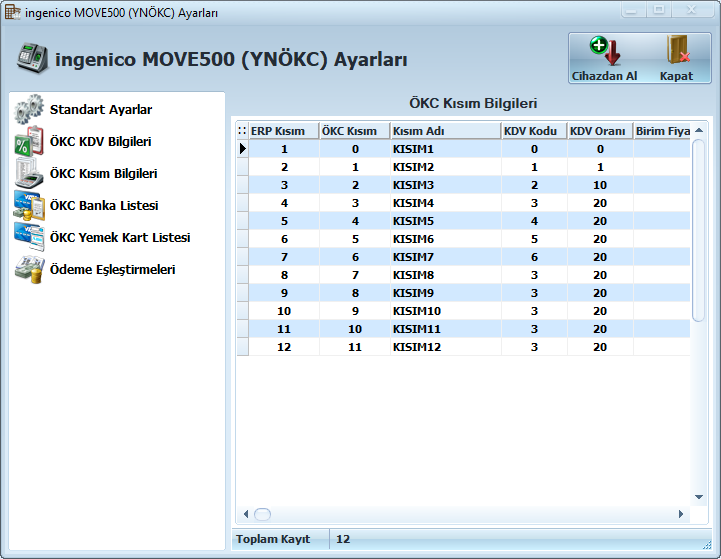Open ÖKC Banka Listesi section

[104, 205]
